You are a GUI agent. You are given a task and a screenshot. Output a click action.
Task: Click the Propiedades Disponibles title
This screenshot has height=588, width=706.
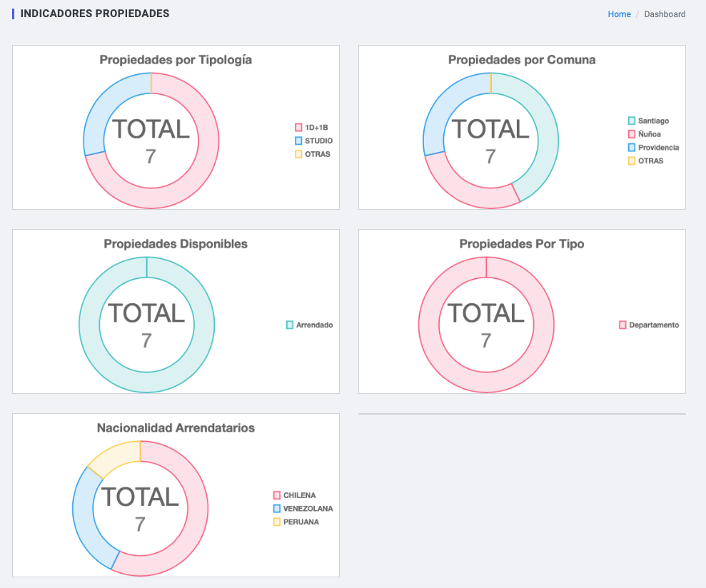pyautogui.click(x=176, y=244)
